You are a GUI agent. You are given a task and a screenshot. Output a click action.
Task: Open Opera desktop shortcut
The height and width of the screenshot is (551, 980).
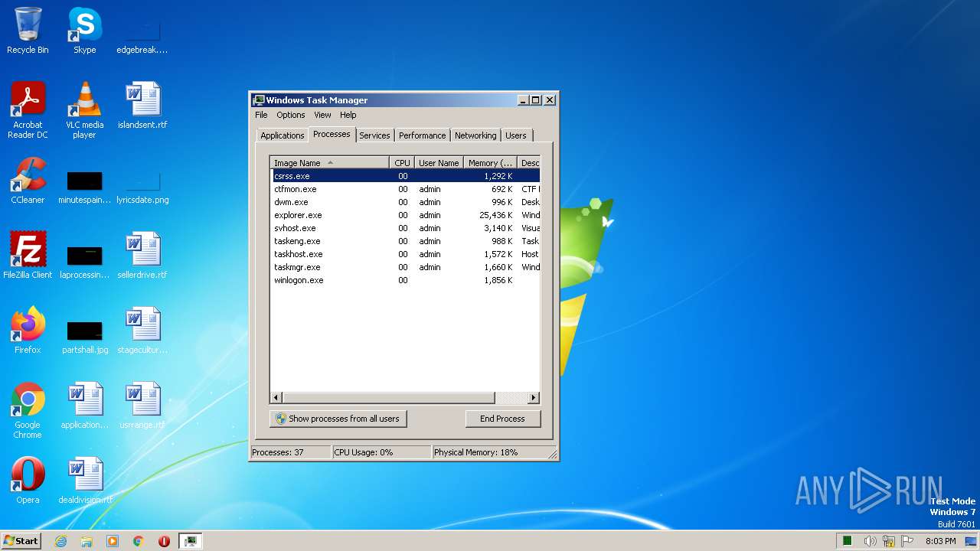pyautogui.click(x=28, y=481)
